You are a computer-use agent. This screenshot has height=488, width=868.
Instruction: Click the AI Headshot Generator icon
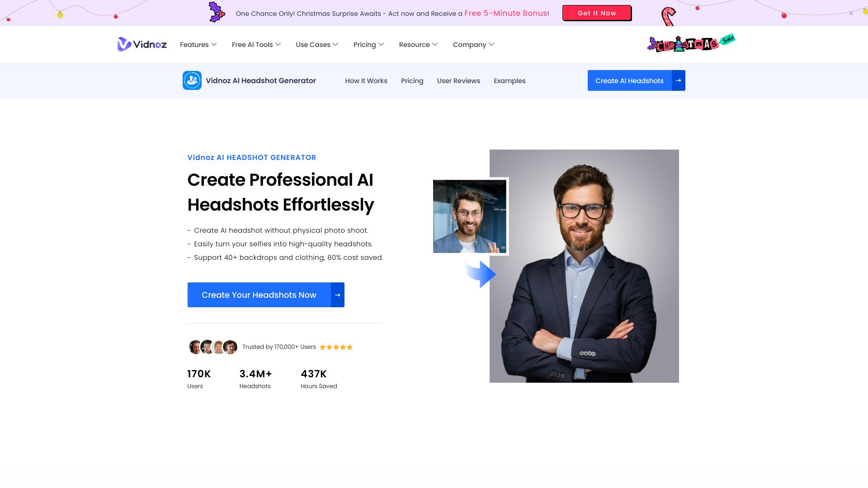click(192, 80)
